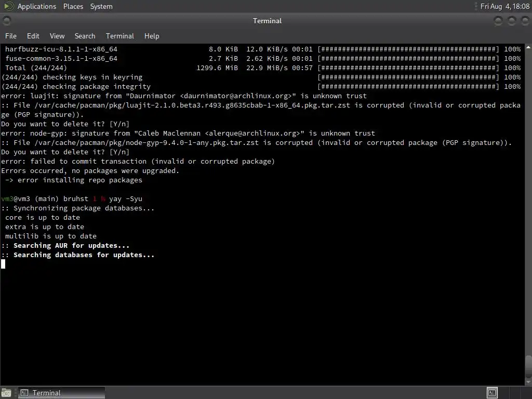The image size is (532, 399).
Task: Open the View menu
Action: click(57, 36)
